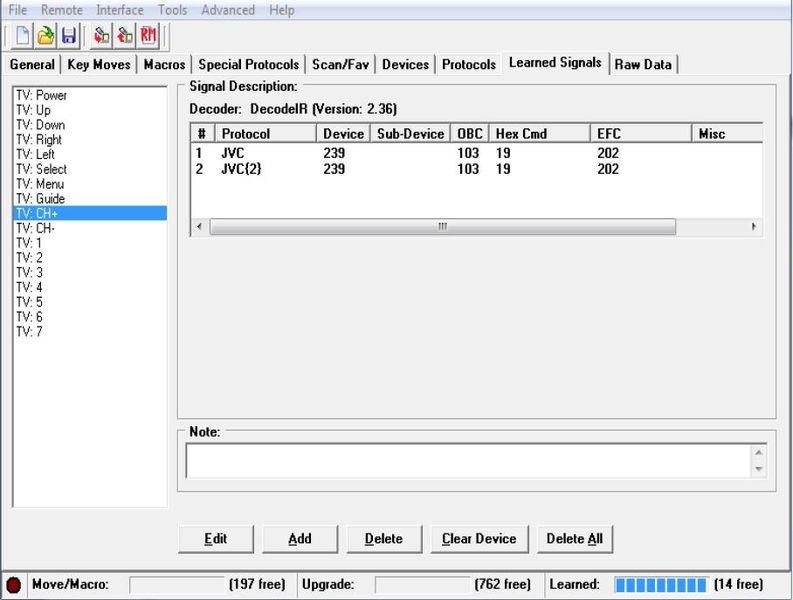Switch to the Raw Data tab

(x=643, y=64)
